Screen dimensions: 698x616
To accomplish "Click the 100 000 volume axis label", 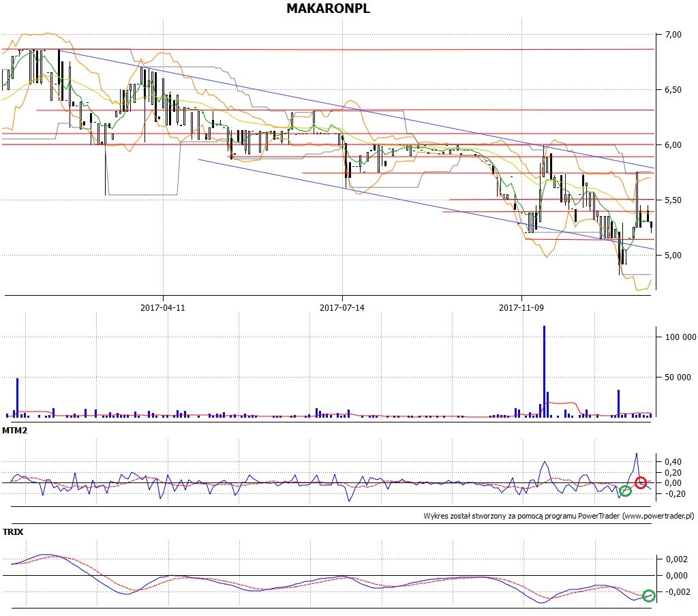I will tap(680, 337).
